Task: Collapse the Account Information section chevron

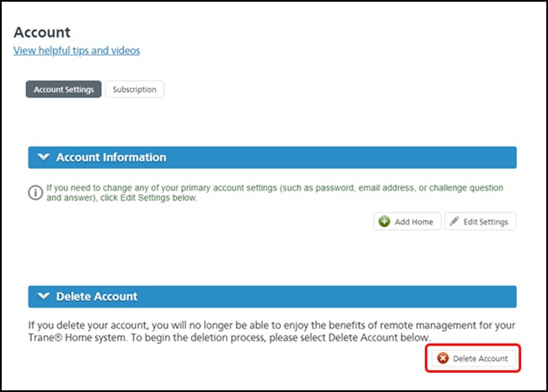Action: [44, 158]
